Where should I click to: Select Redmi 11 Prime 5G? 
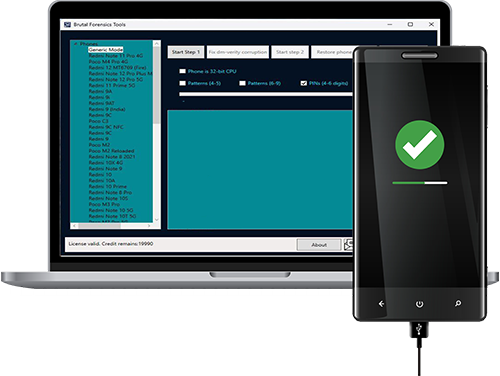click(112, 85)
